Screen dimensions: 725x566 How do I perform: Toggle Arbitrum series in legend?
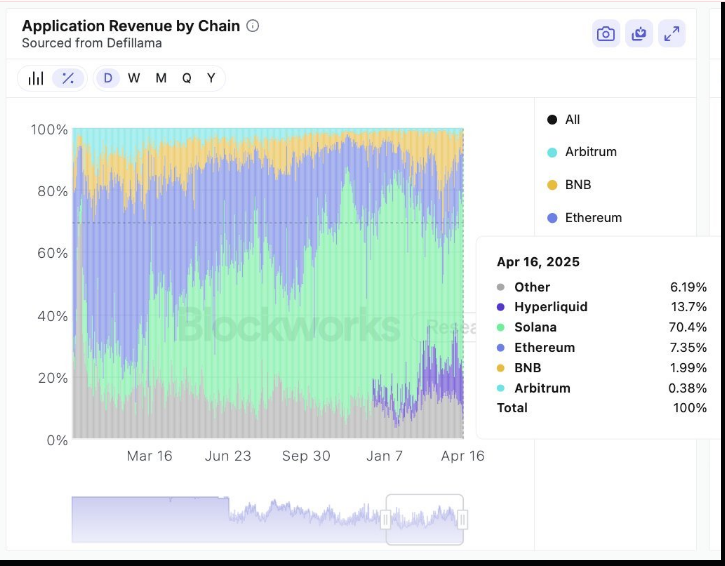tap(582, 152)
